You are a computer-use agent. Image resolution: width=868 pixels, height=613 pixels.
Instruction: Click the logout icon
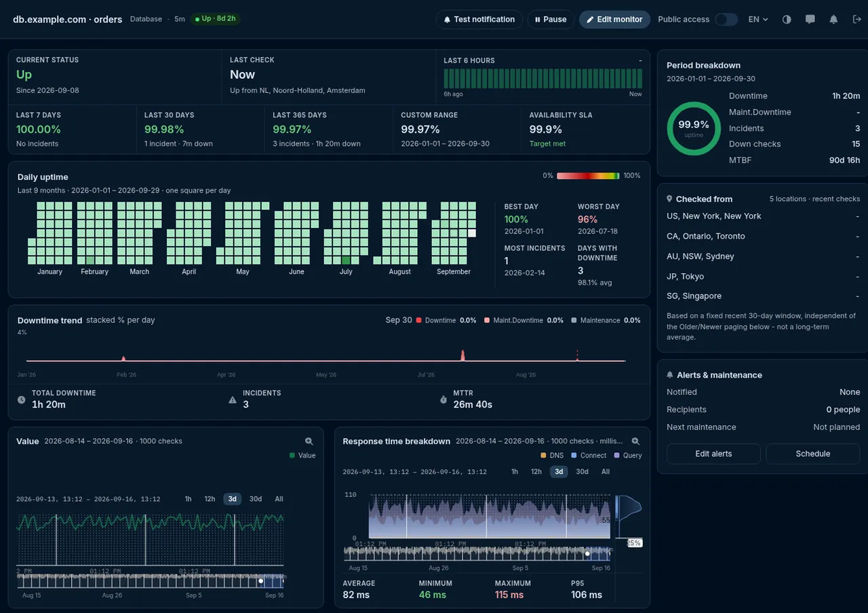pyautogui.click(x=856, y=20)
